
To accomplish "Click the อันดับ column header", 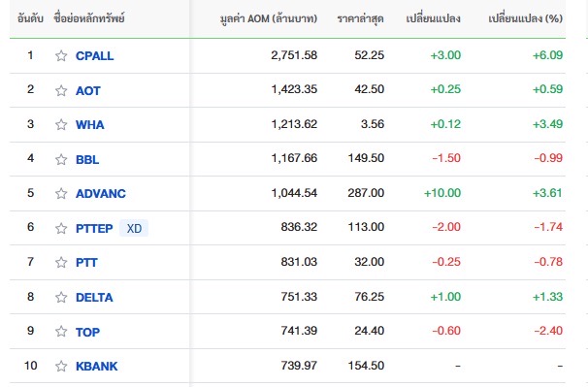I will (x=30, y=18).
